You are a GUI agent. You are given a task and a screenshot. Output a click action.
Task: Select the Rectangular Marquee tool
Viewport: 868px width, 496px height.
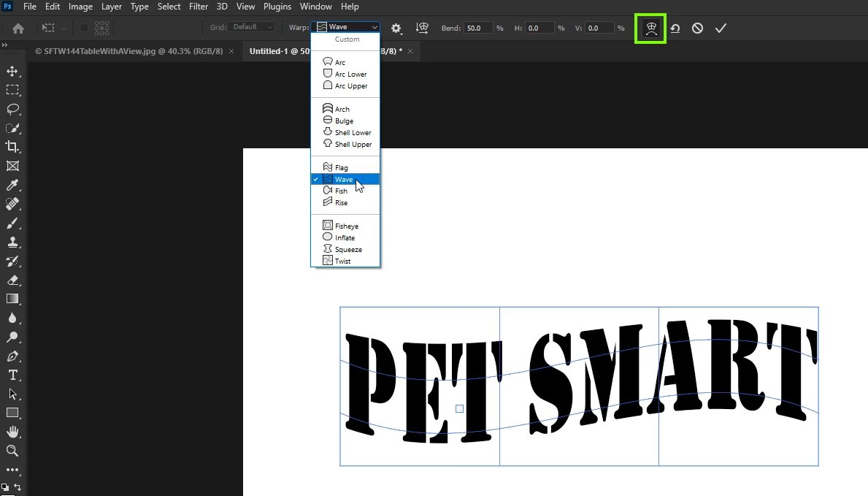(x=12, y=90)
